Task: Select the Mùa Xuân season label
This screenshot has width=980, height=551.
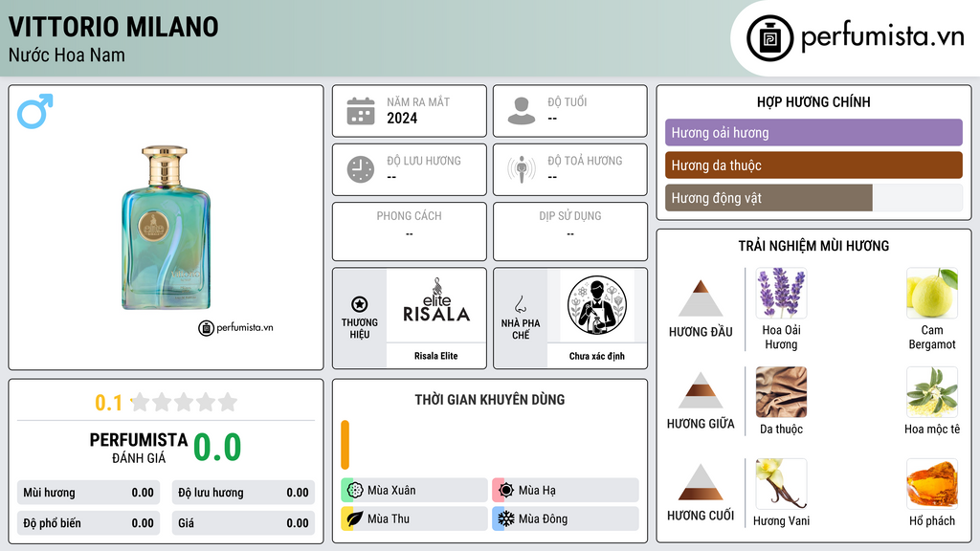Action: coord(391,491)
